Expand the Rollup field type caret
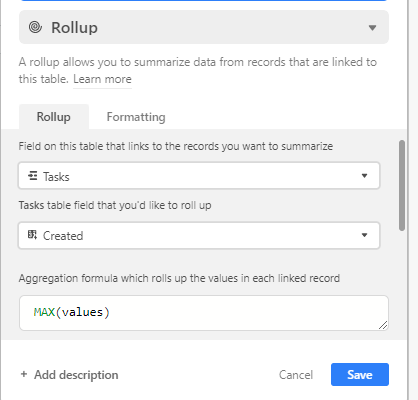The width and height of the screenshot is (418, 400). 372,28
